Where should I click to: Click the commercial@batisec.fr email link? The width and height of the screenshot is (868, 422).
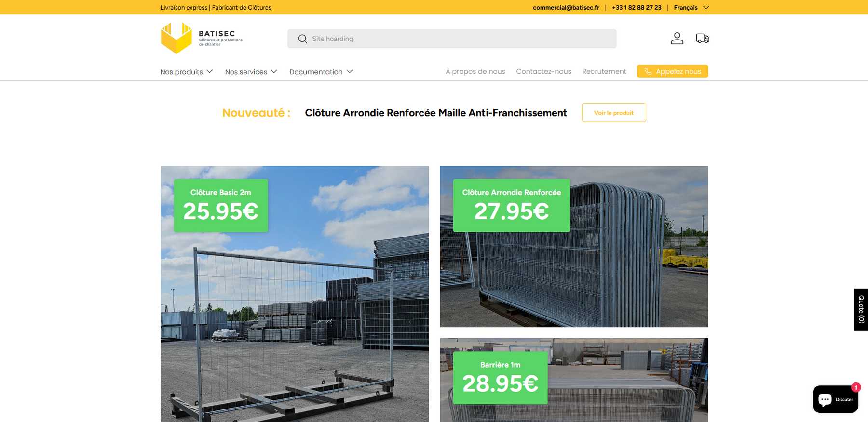coord(566,8)
